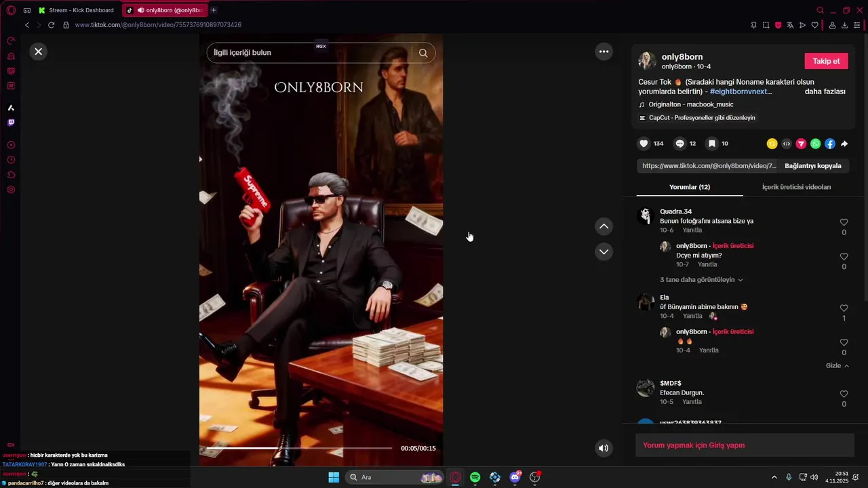Open sidebar player icon
This screenshot has height=488, width=868.
(11, 145)
